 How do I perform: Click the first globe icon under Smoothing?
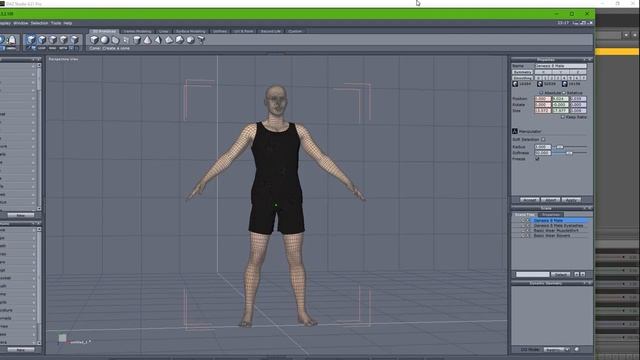pos(515,84)
